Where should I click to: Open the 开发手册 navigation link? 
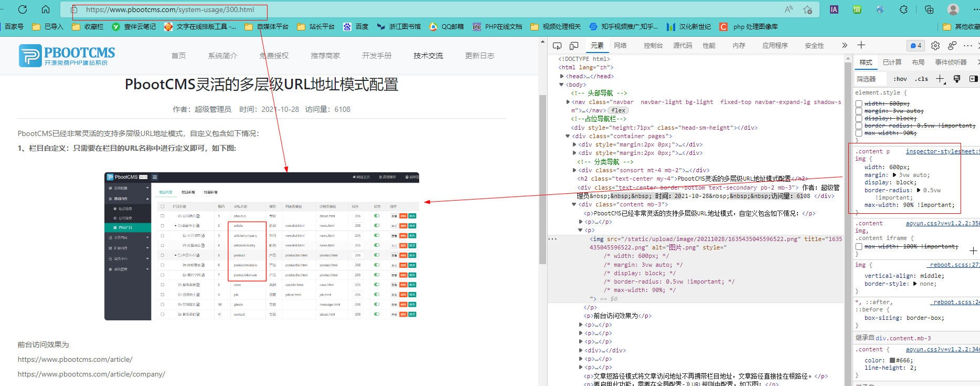377,56
